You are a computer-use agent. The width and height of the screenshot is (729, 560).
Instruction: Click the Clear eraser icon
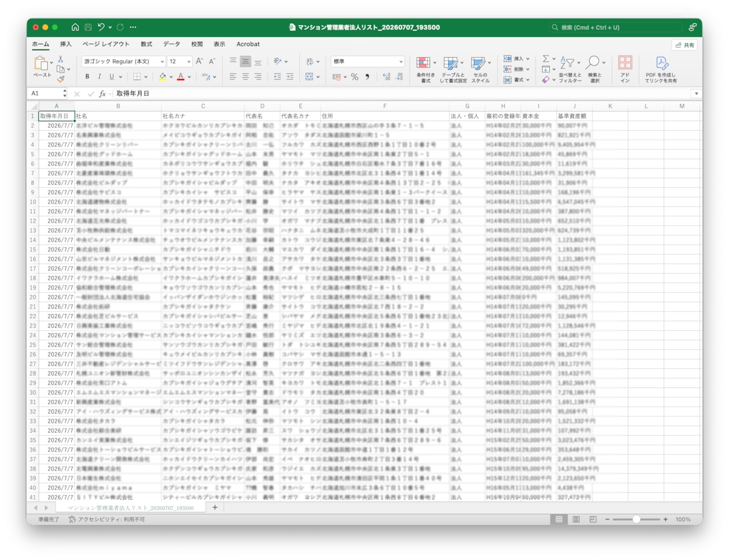tap(546, 79)
